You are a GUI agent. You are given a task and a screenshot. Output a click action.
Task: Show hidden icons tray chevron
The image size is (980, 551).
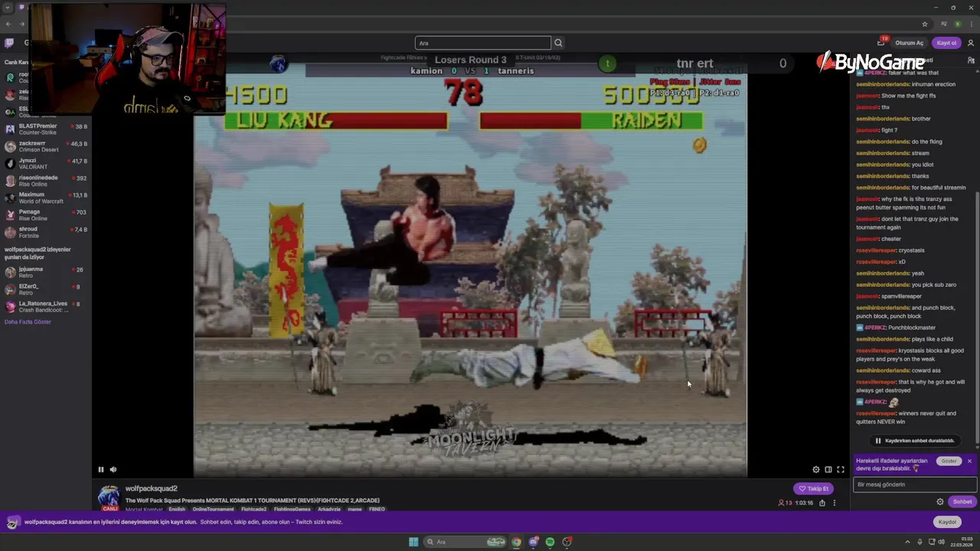[x=907, y=542]
